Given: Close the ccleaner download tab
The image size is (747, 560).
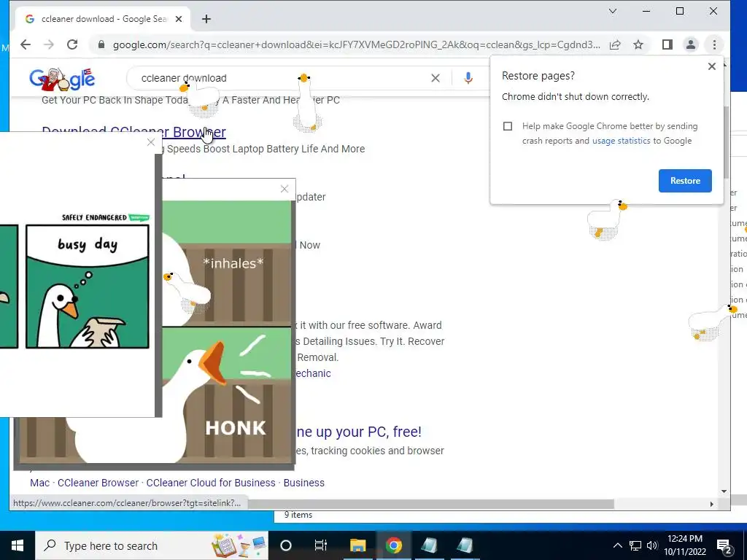Looking at the screenshot, I should tap(179, 19).
